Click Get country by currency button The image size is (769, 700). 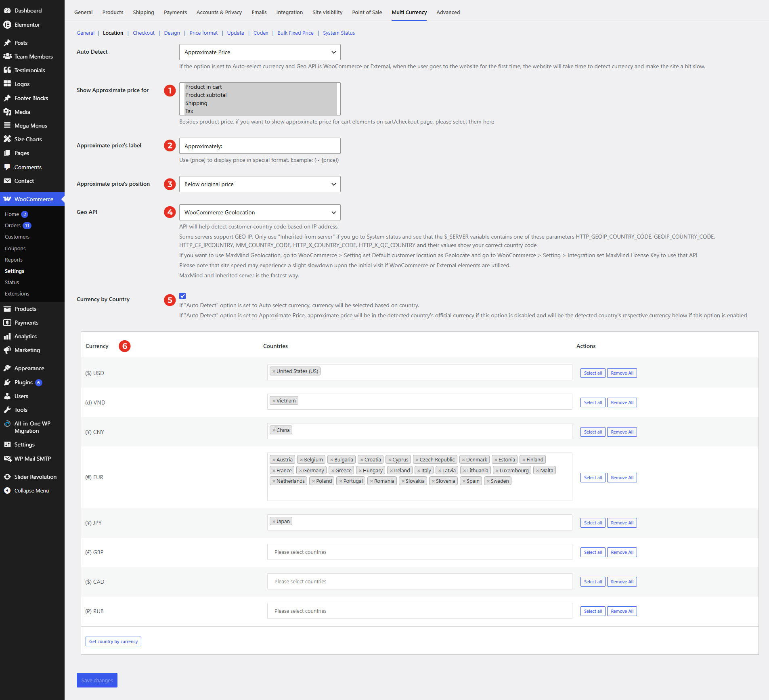pos(113,641)
